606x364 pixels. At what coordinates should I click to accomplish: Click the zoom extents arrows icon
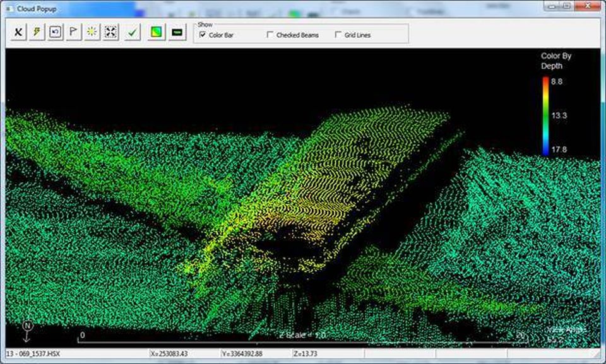point(110,32)
